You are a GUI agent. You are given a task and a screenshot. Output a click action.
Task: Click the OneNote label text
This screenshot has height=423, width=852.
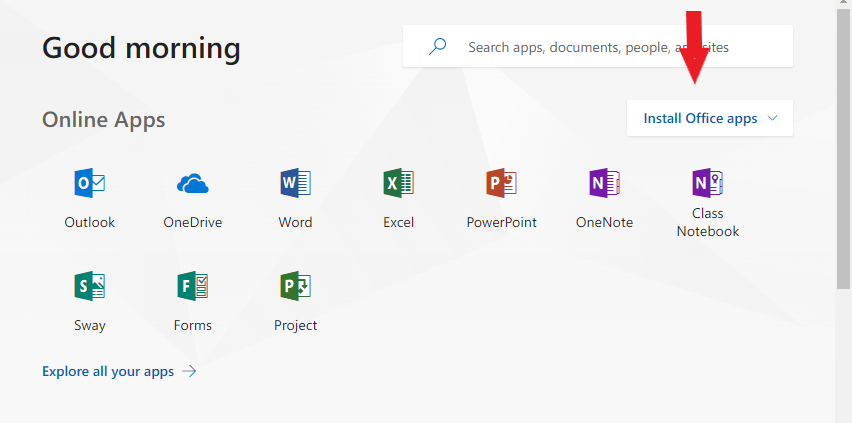point(604,222)
